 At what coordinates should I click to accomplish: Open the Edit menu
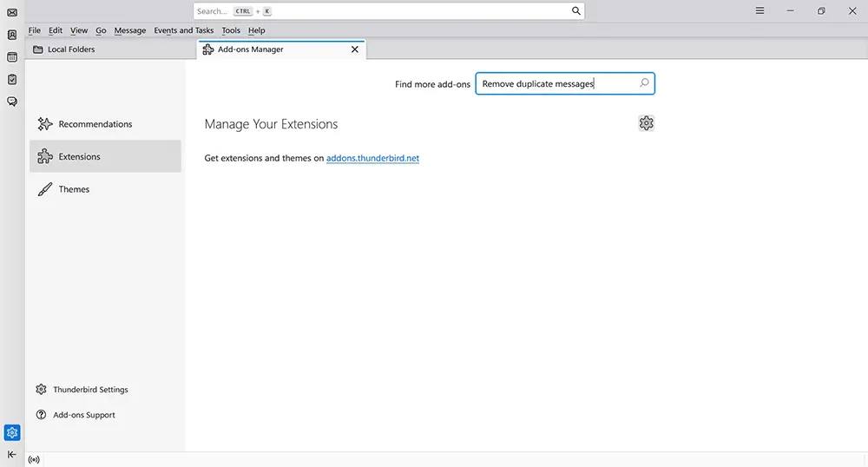(x=56, y=30)
